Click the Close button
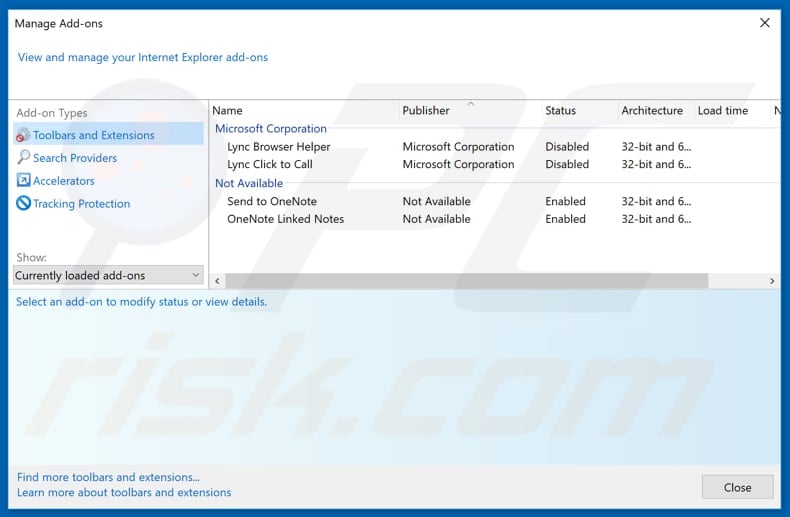 [x=737, y=487]
